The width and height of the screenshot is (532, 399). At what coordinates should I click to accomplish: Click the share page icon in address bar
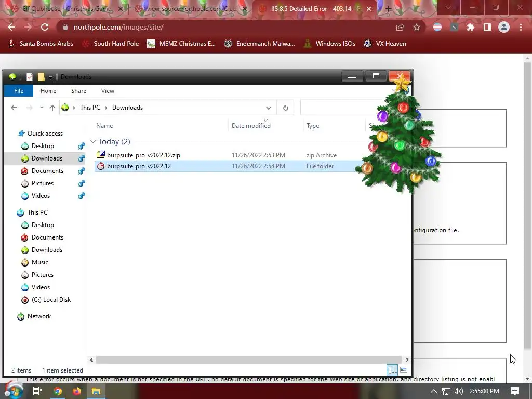(x=400, y=27)
